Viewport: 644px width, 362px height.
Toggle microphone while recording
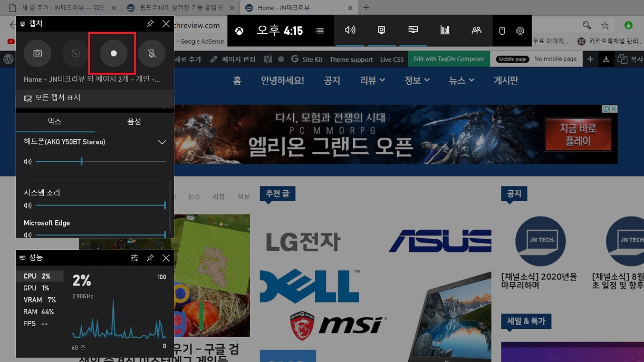coord(152,53)
